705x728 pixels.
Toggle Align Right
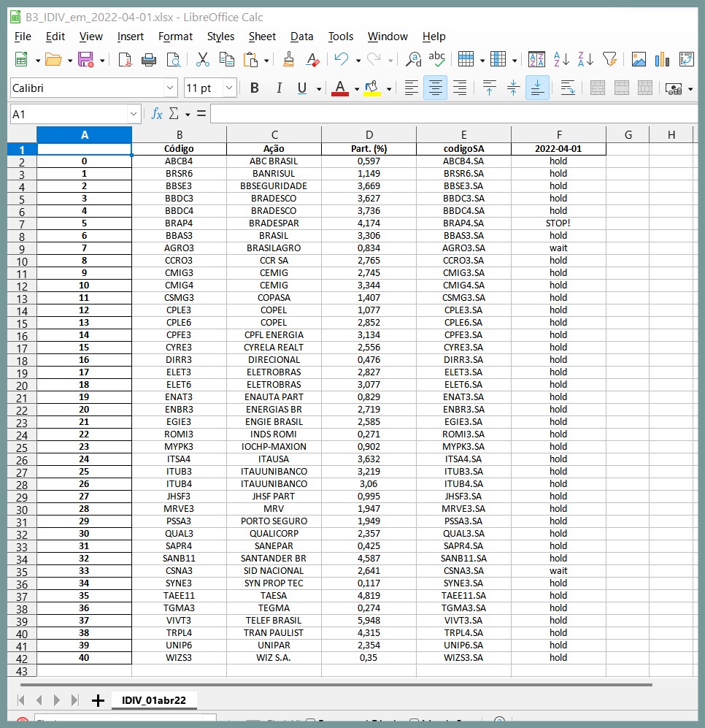tap(460, 88)
